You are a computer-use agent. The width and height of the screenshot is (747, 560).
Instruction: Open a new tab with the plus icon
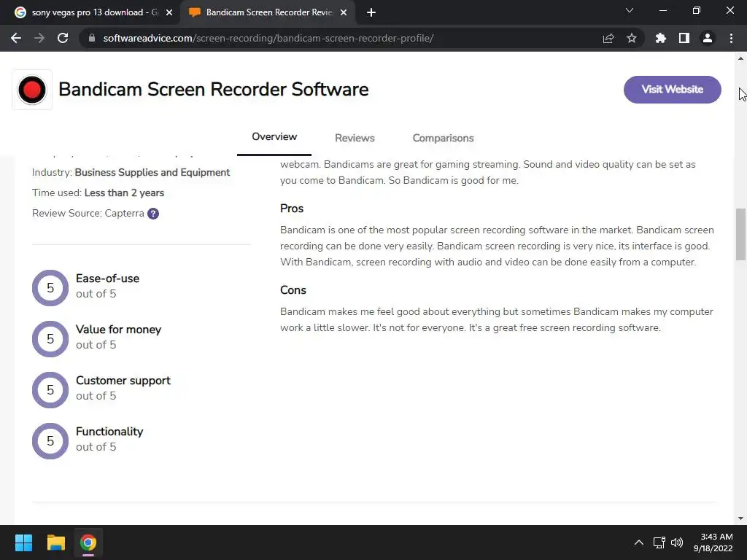coord(371,12)
